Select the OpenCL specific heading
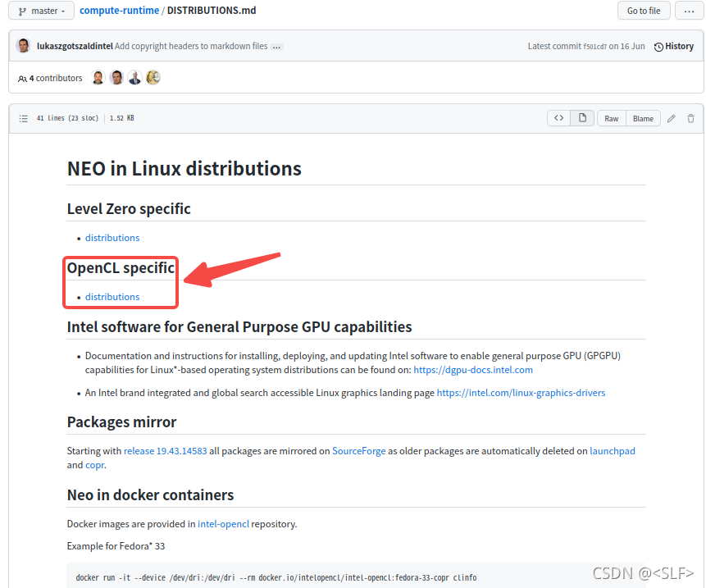This screenshot has width=706, height=588. pos(121,268)
